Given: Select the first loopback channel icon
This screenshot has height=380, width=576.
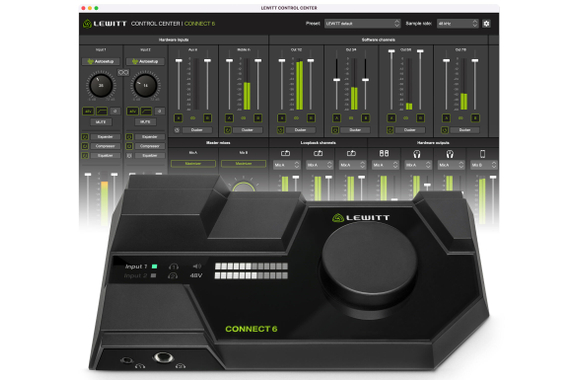Looking at the screenshot, I should click(x=285, y=153).
